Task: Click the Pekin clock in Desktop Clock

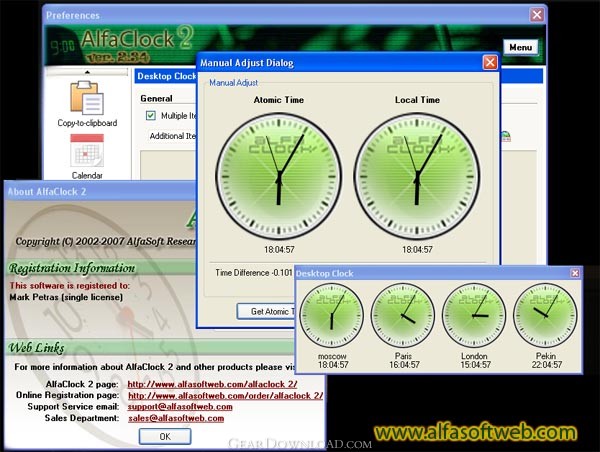Action: click(545, 316)
